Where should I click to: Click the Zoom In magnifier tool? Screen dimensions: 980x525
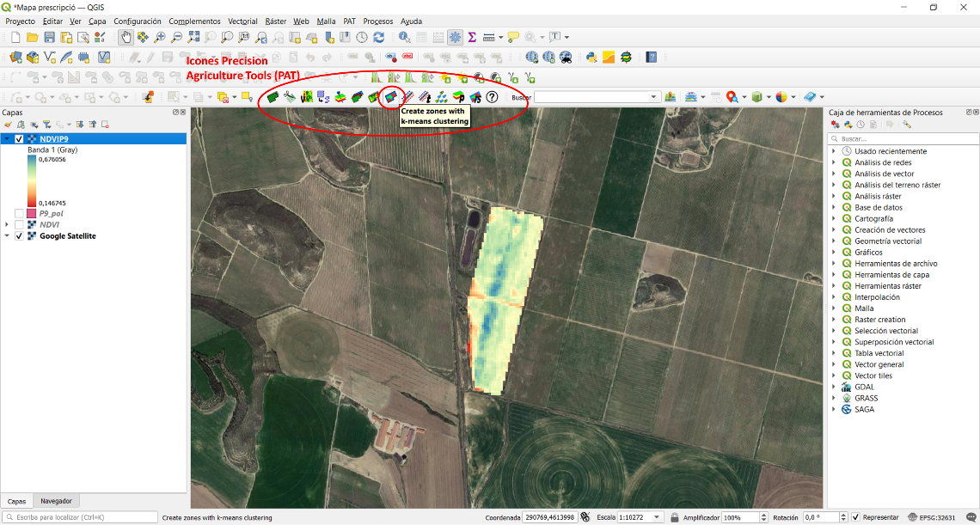click(160, 38)
